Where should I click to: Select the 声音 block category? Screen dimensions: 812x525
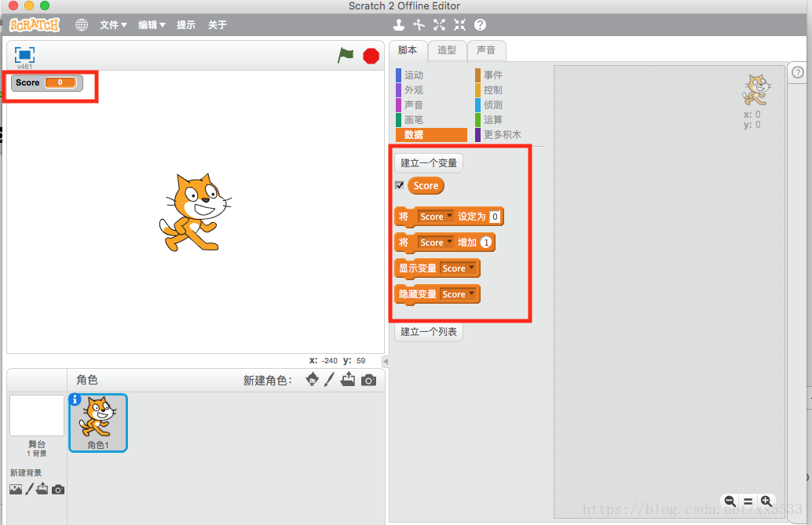pos(431,105)
